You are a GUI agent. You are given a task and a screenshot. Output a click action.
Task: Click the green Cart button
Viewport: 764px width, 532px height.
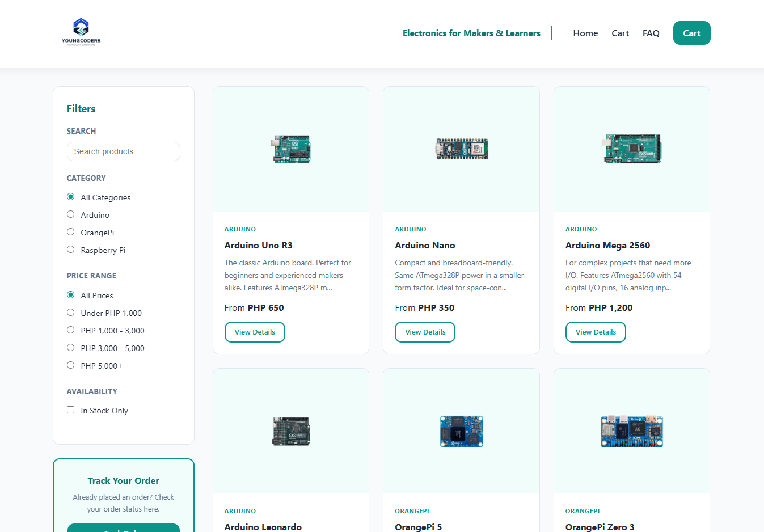pos(691,33)
